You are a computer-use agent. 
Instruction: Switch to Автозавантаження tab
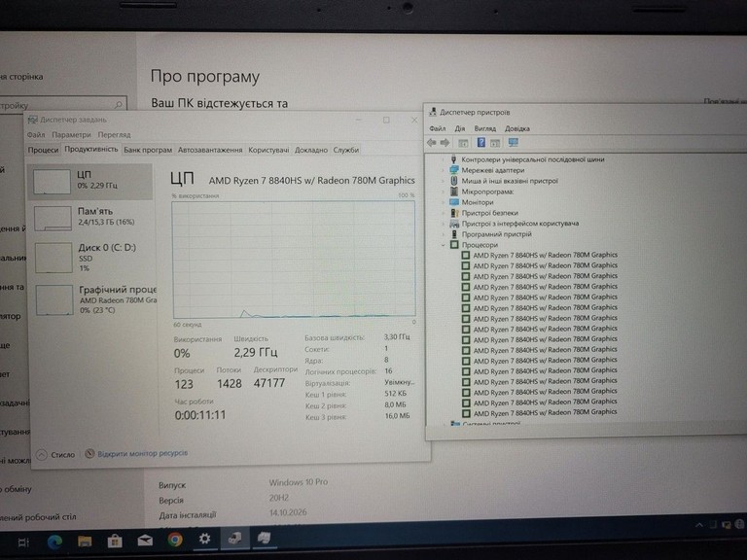click(210, 150)
